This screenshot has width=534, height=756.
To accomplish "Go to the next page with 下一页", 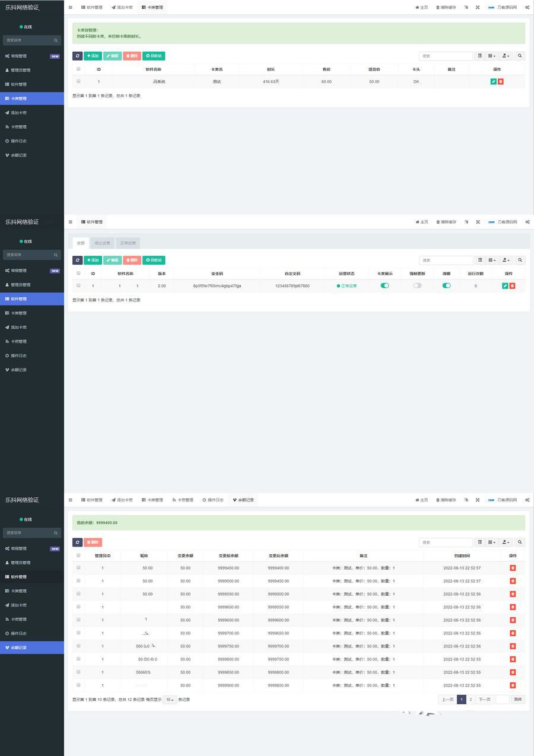I will pyautogui.click(x=485, y=700).
